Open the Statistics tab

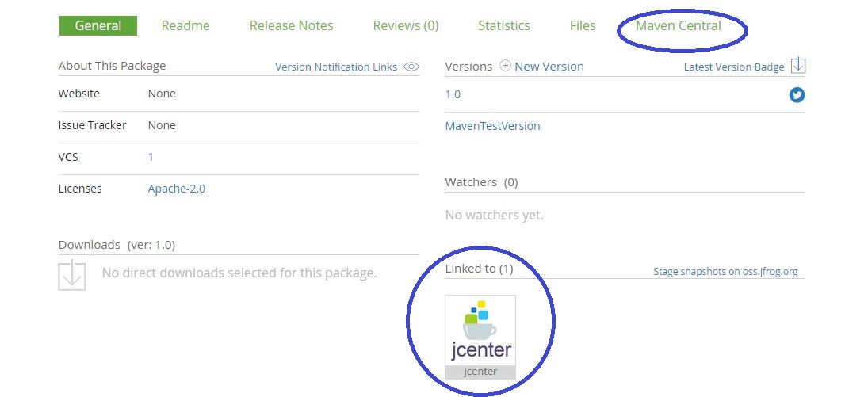tap(503, 25)
